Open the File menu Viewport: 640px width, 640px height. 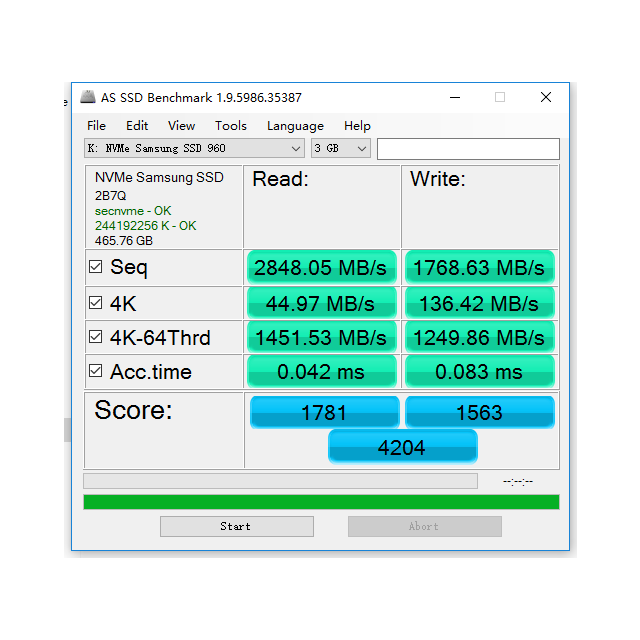[96, 126]
